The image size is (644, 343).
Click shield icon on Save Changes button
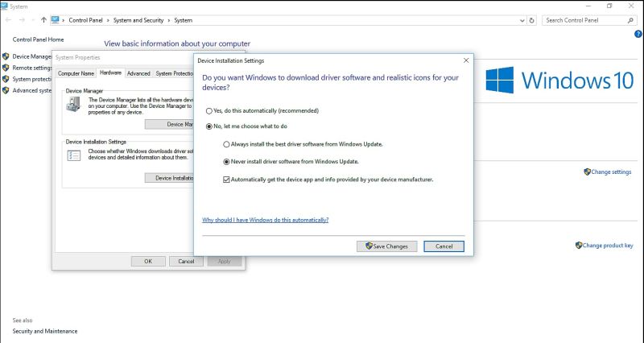click(369, 246)
